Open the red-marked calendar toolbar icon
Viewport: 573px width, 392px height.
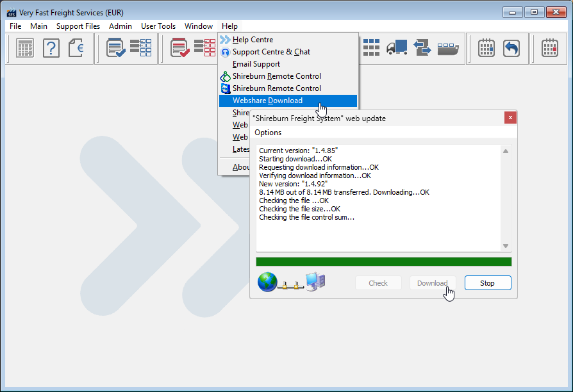(x=550, y=48)
